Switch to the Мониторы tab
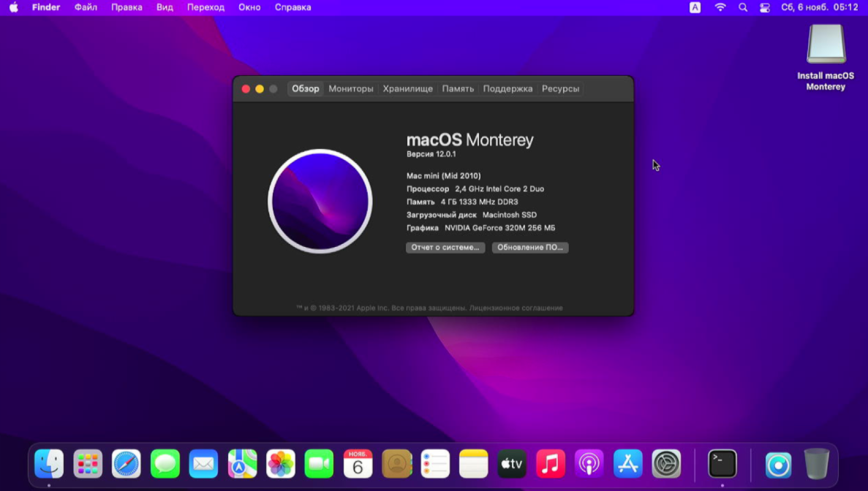This screenshot has height=491, width=868. coord(351,88)
